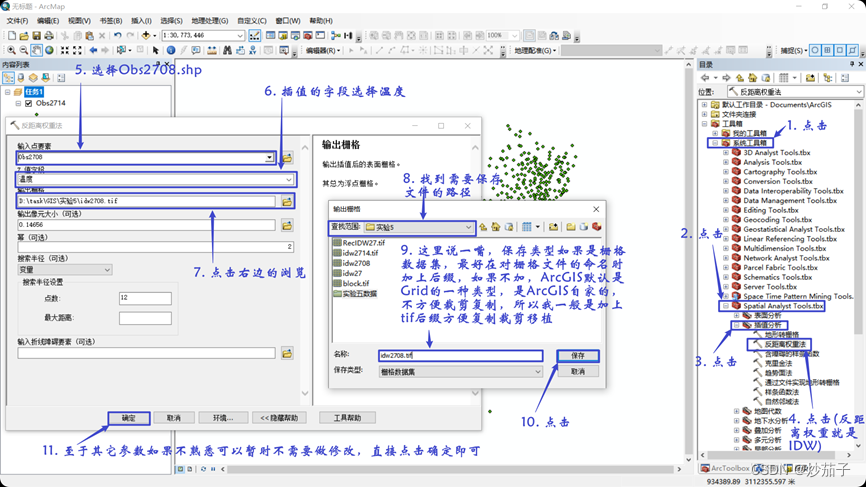Click the Fixed Zoom In arrows icon

65,50
